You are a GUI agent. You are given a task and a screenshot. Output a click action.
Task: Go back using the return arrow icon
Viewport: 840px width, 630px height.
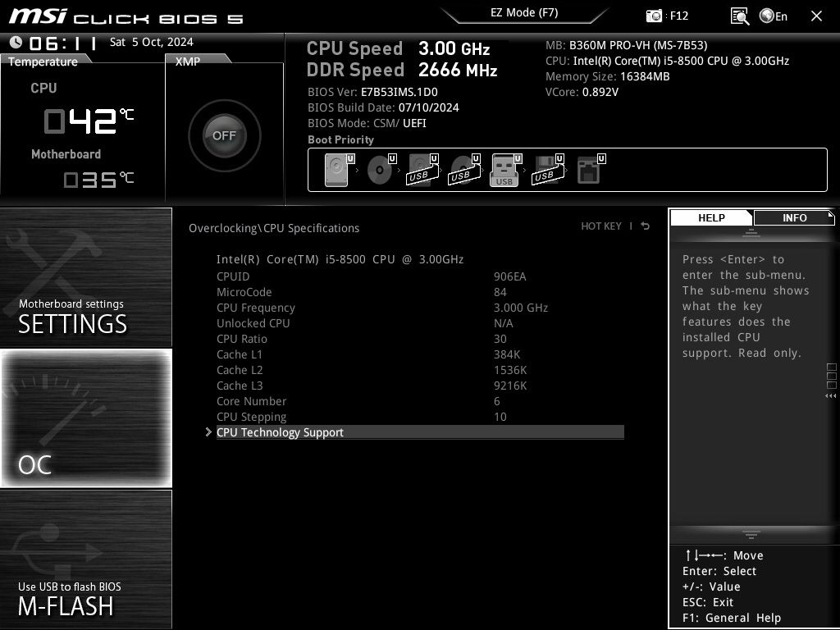click(x=646, y=226)
